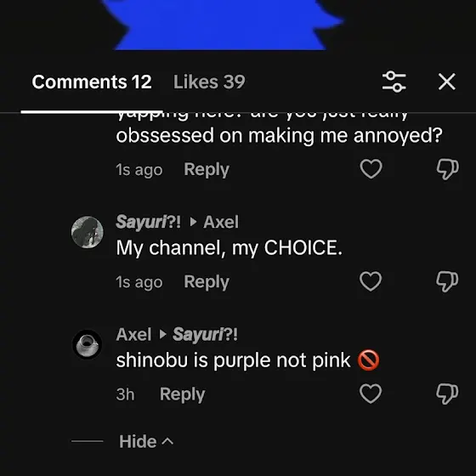Dislike the 'shinobu is purple' comment
Screen dimensions: 476x476
tap(447, 394)
